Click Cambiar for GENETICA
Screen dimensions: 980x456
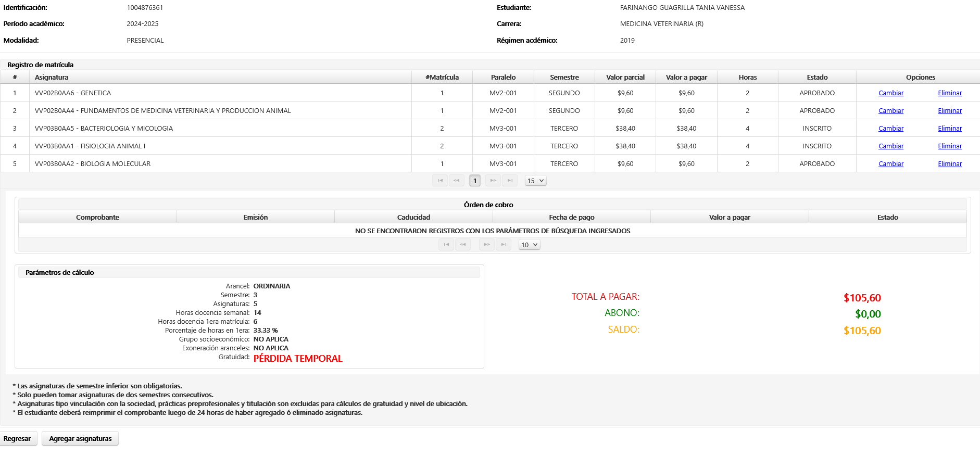[x=891, y=93]
